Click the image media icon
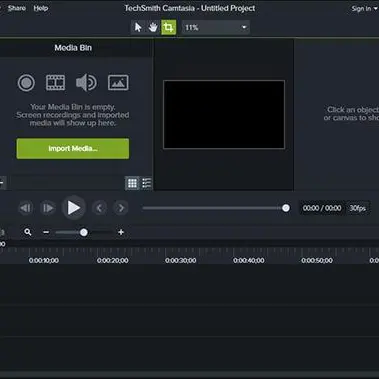 coord(118,82)
